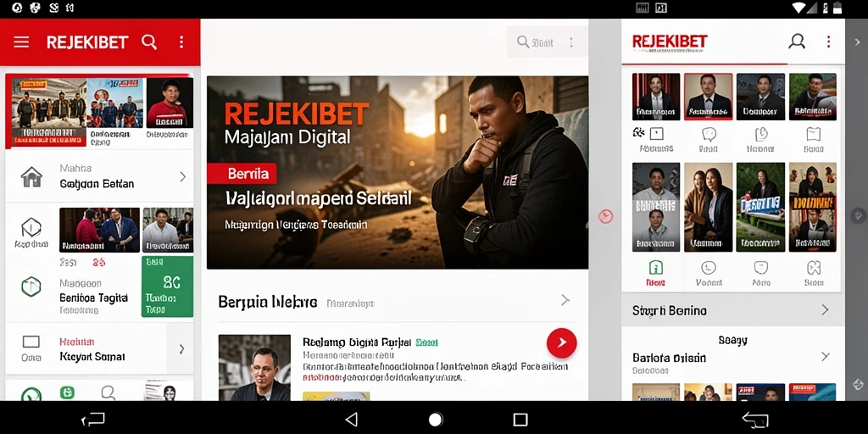Open the two men talking thumbnail in left panel
The width and height of the screenshot is (868, 434).
[100, 231]
